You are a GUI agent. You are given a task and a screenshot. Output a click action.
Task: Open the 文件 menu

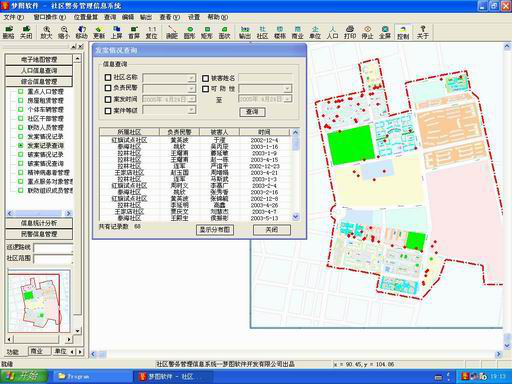tap(14, 17)
